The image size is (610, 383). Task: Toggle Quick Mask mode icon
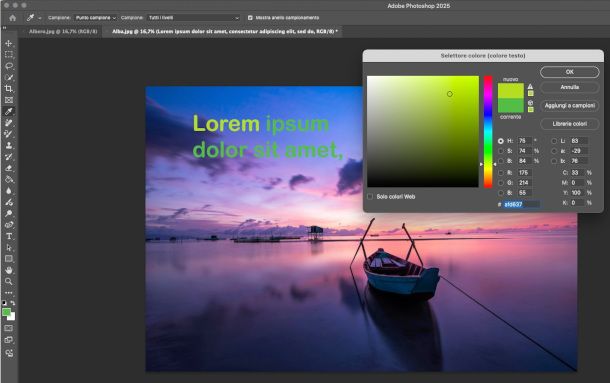coord(9,328)
